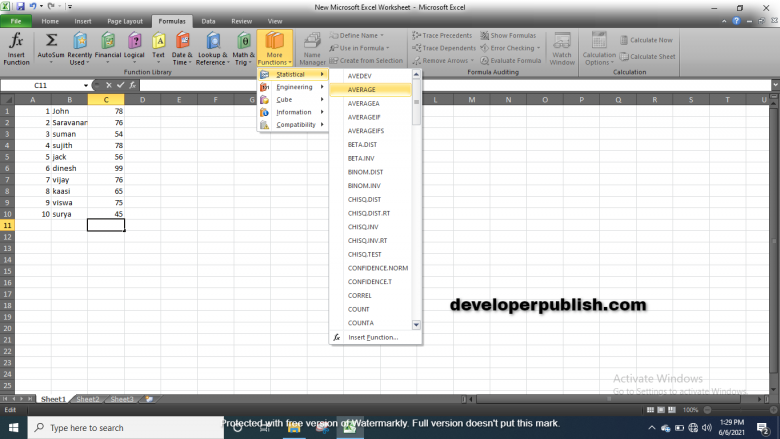780x439 pixels.
Task: Open the Calculation Options dropdown
Action: [x=600, y=48]
